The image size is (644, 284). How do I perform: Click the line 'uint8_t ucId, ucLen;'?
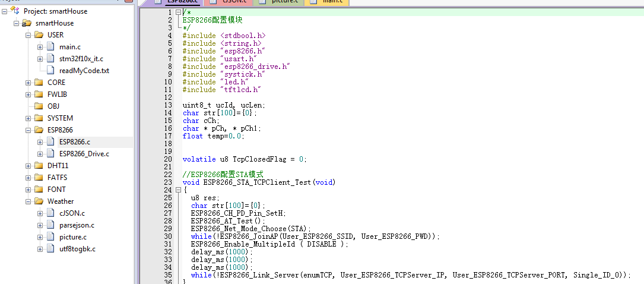[225, 105]
